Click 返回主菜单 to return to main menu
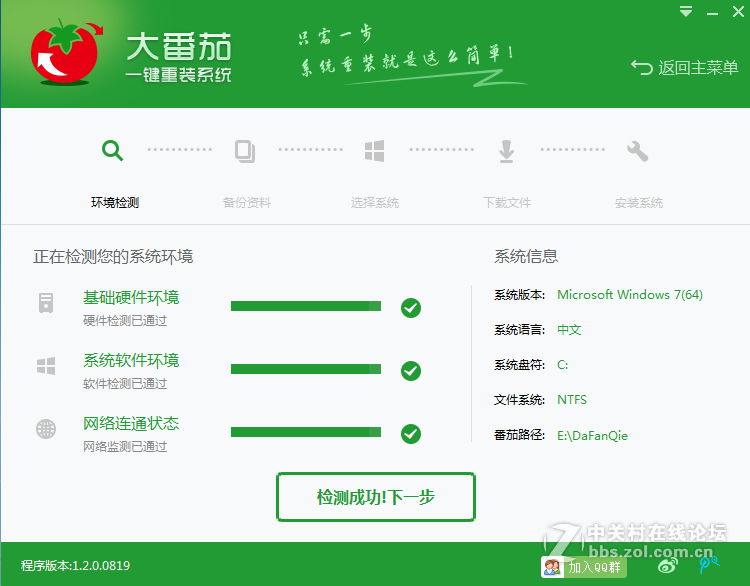This screenshot has height=586, width=750. (685, 68)
